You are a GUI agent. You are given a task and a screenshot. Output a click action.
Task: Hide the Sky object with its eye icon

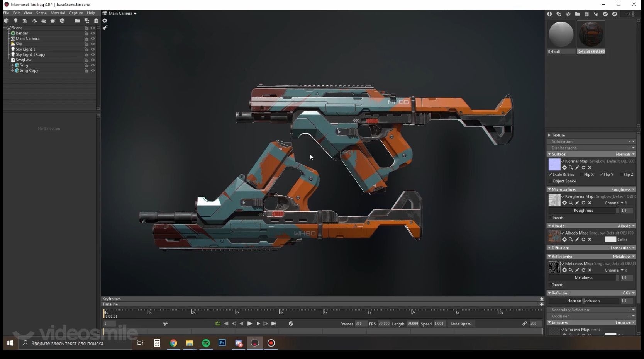[x=93, y=44]
